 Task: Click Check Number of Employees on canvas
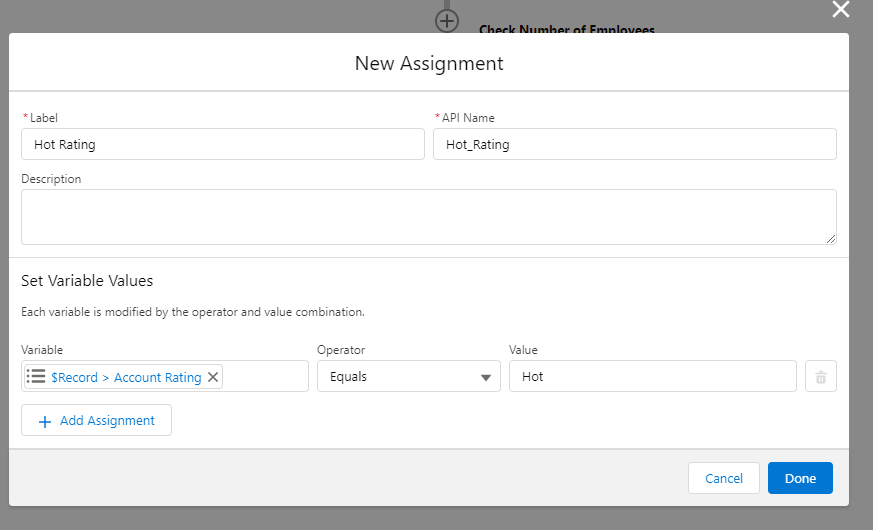(566, 29)
